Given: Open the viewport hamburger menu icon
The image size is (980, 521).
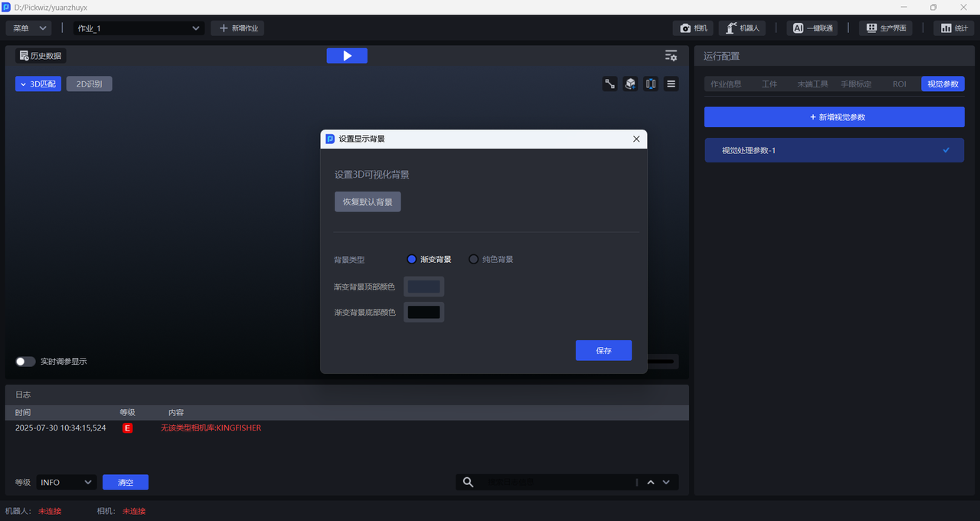Looking at the screenshot, I should (671, 84).
